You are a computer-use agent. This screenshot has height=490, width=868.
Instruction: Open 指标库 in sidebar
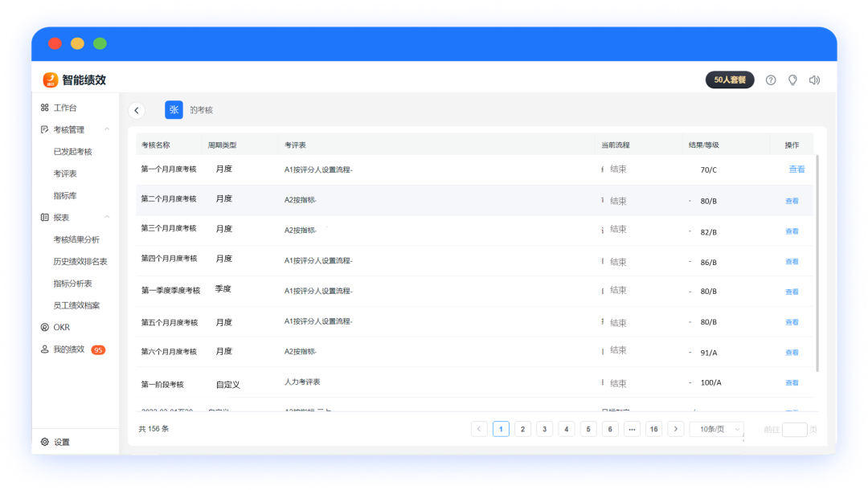[65, 195]
